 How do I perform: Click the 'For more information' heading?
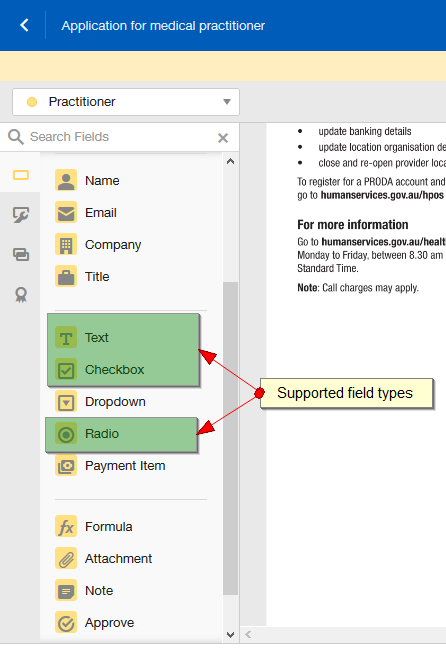353,225
